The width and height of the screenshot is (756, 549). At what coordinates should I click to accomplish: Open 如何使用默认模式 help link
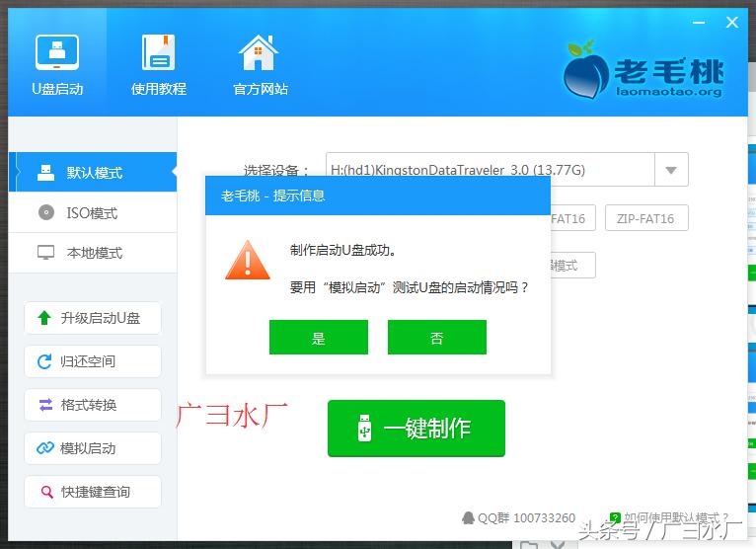[669, 518]
